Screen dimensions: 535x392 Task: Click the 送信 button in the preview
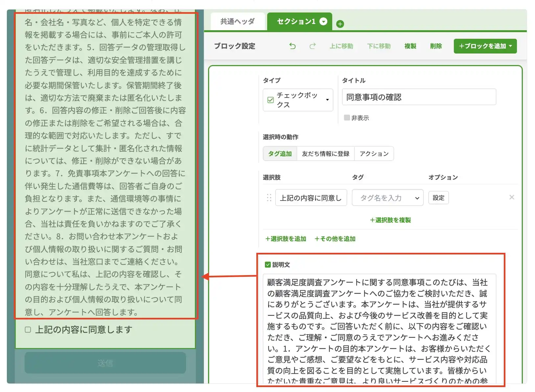coord(105,363)
